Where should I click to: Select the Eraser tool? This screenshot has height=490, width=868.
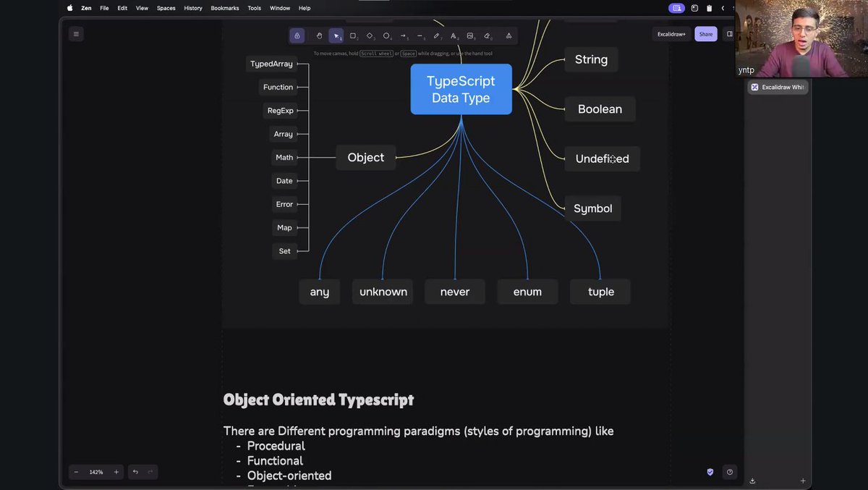pos(488,35)
